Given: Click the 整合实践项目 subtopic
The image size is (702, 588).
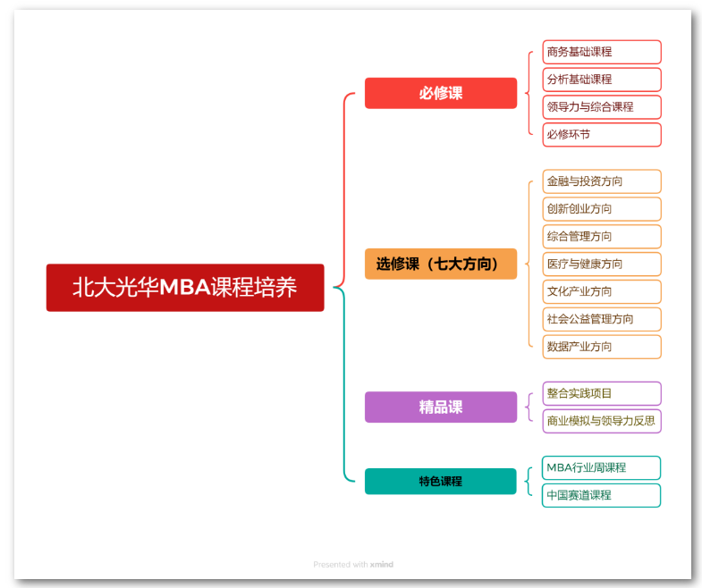Looking at the screenshot, I should coord(602,393).
